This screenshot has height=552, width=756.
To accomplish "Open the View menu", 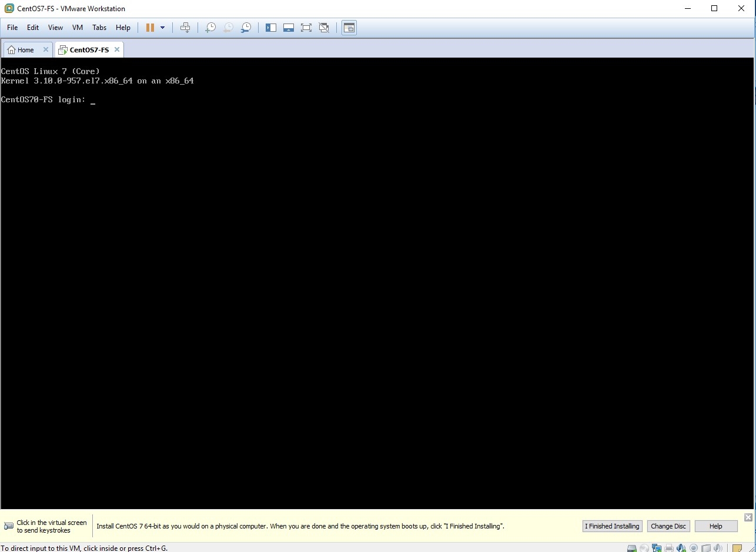I will coord(55,28).
